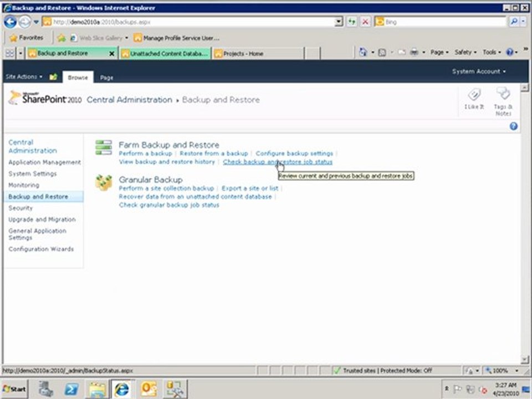Open Upgrade and Migration in sidebar
The height and width of the screenshot is (399, 532).
click(x=42, y=219)
